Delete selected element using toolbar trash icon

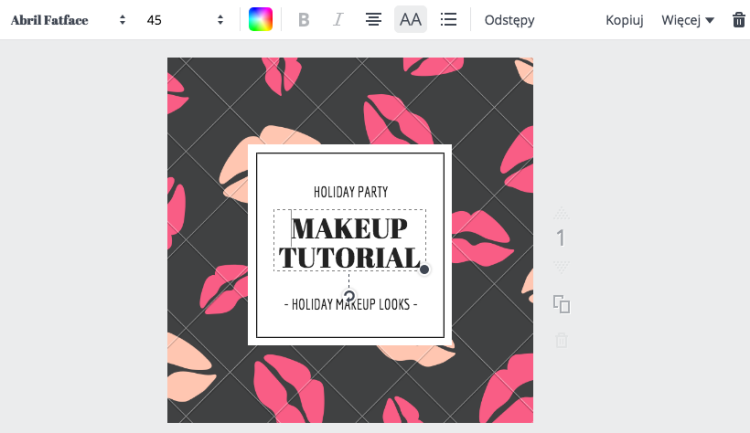pos(739,20)
